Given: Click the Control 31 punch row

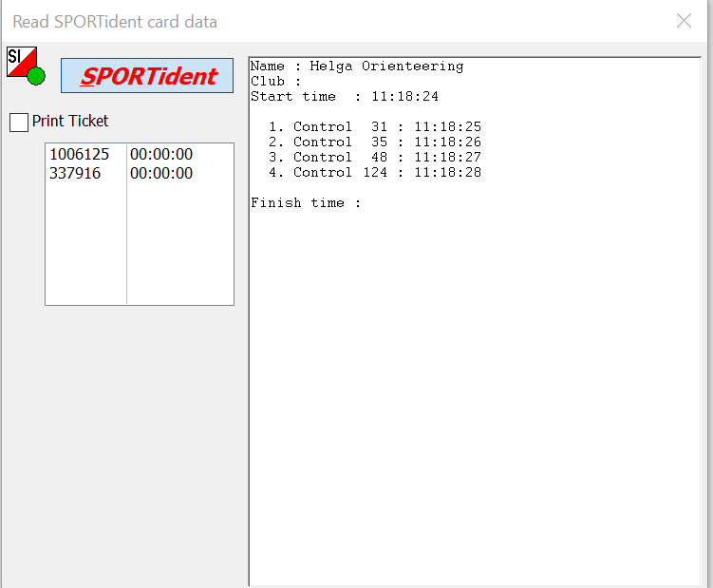Looking at the screenshot, I should [x=375, y=127].
